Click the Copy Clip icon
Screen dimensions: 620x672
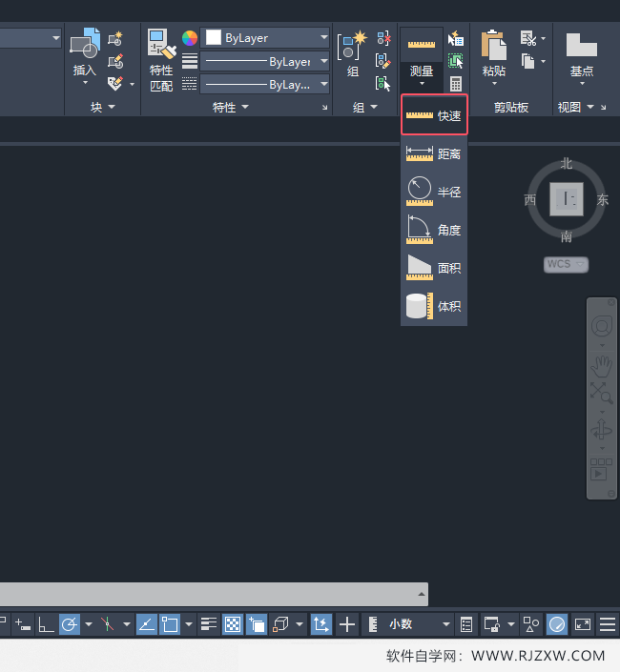tap(528, 61)
